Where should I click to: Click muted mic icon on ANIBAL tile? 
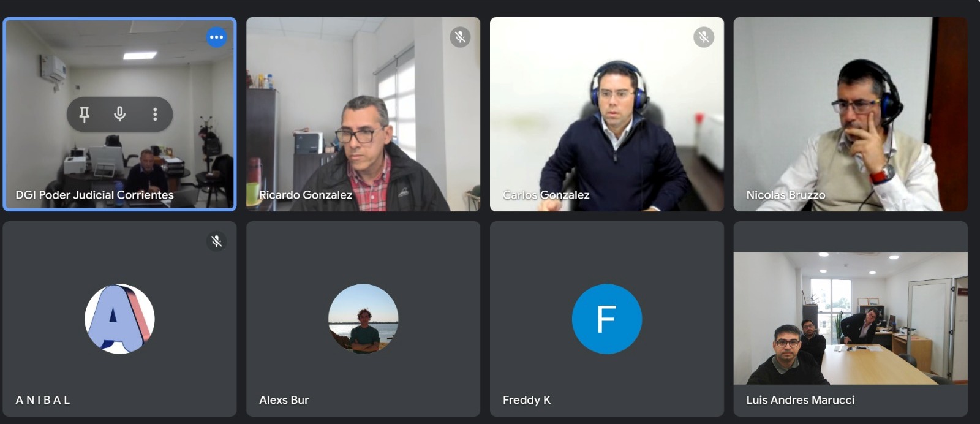point(216,241)
